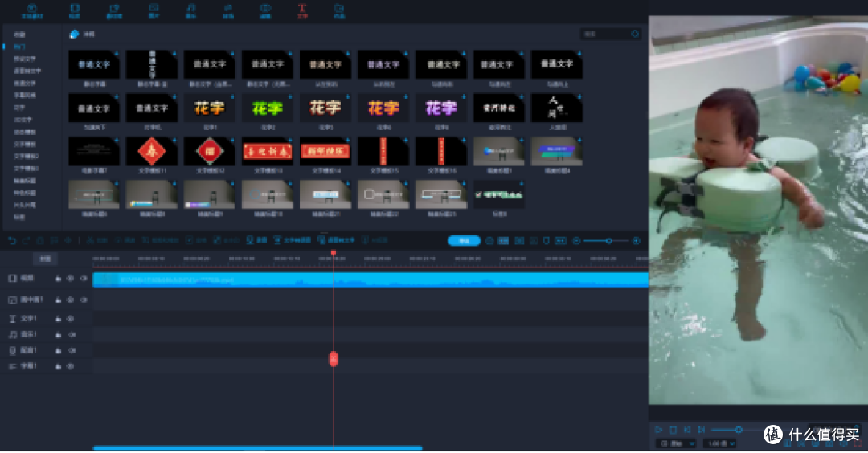
Task: Select the highlighted 热门 category in the sidebar
Action: coord(19,47)
